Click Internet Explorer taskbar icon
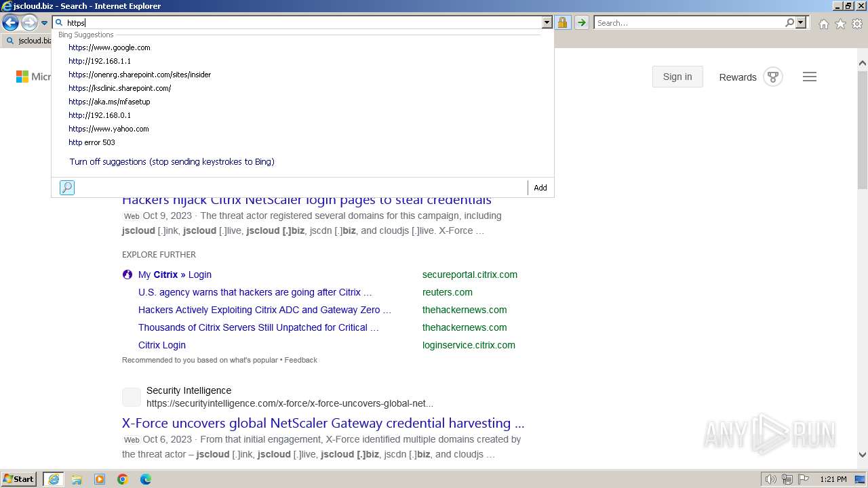This screenshot has height=488, width=868. (53, 479)
